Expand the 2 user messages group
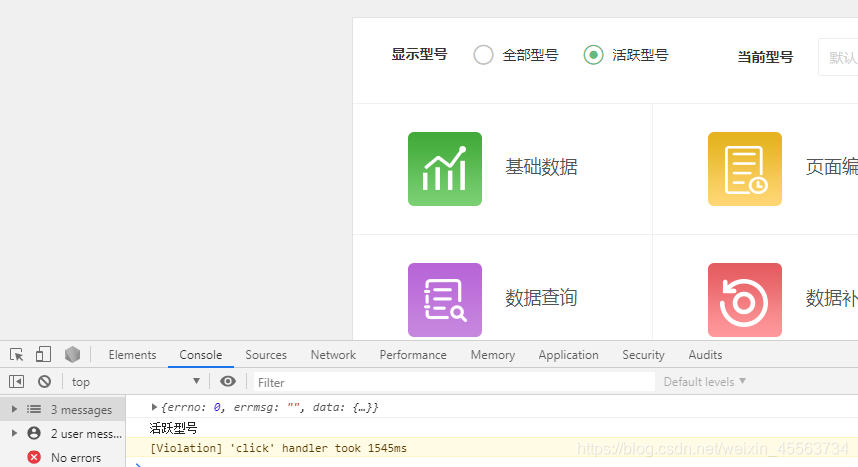The width and height of the screenshot is (858, 467). 14,433
